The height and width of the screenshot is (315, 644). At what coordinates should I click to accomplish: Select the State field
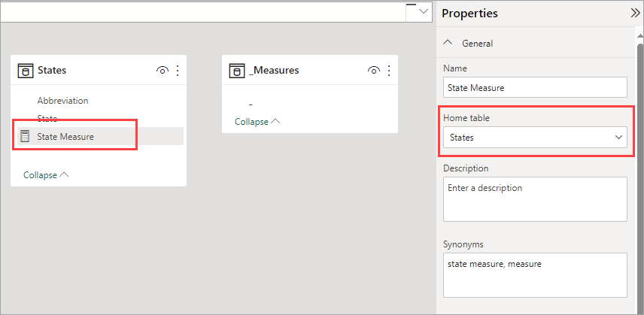[x=47, y=119]
